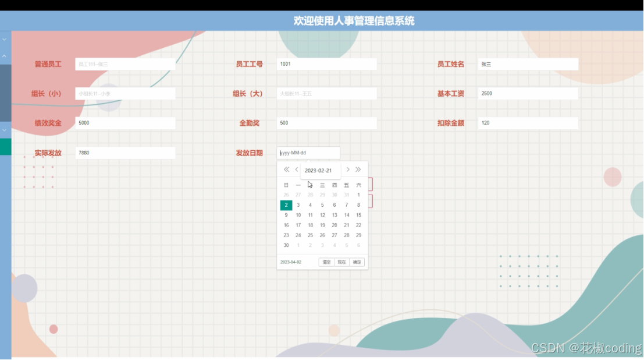Choose day 7 in the calendar
The width and height of the screenshot is (644, 360).
(x=347, y=205)
